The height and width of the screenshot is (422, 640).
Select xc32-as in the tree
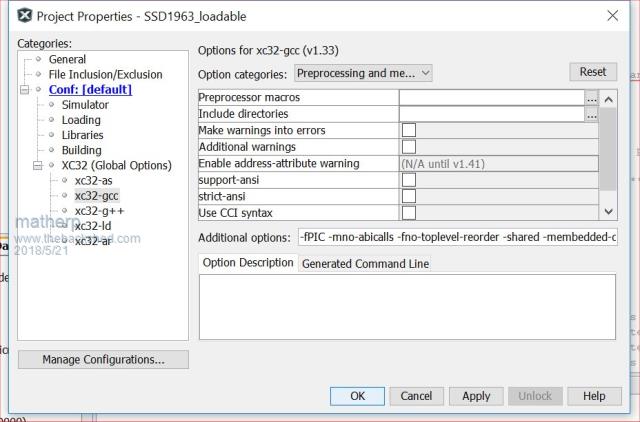[93, 180]
